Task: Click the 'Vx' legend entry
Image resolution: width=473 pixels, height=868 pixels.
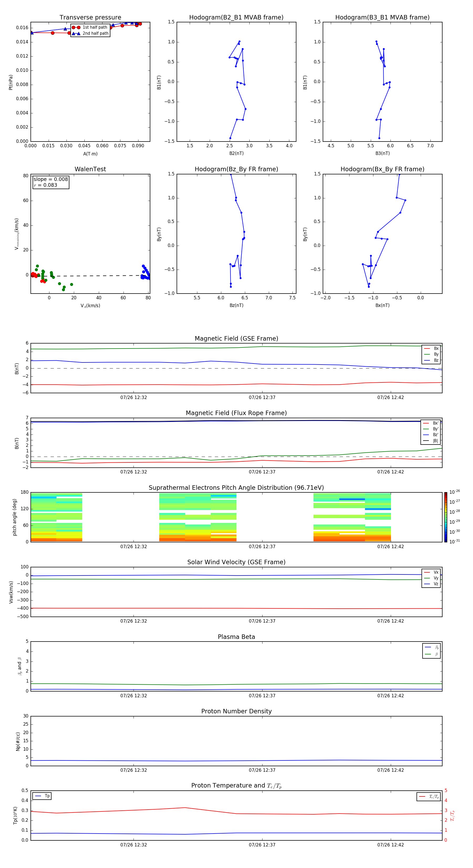Action: (431, 572)
